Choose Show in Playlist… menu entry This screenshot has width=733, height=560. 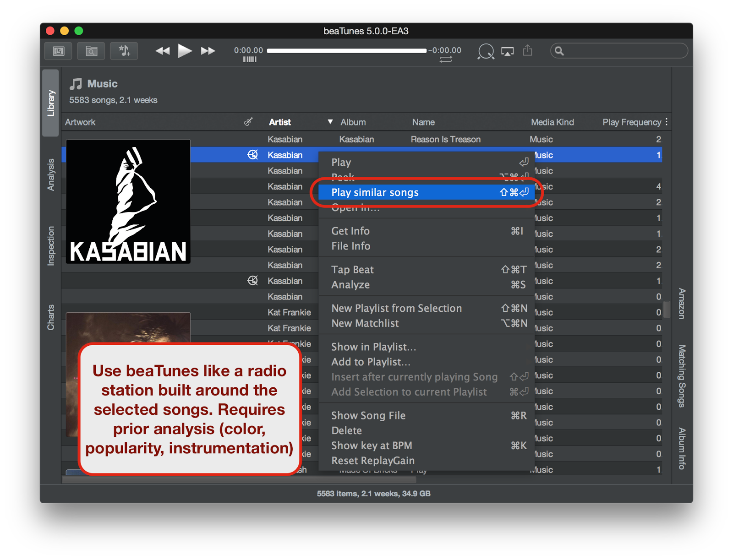(426, 347)
